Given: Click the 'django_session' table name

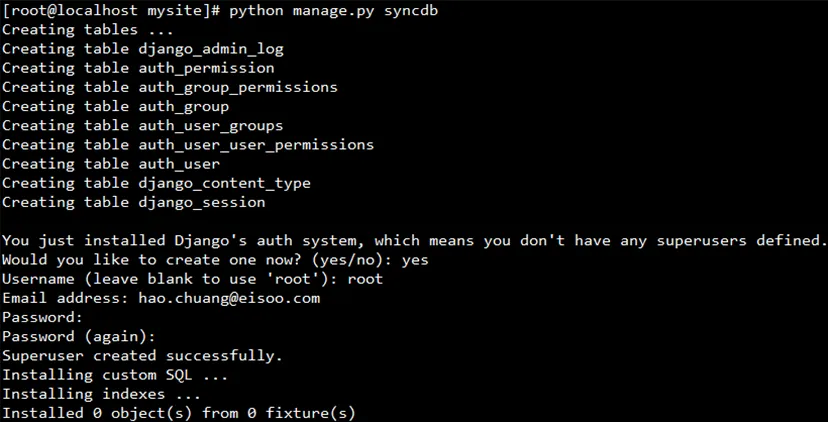Looking at the screenshot, I should point(202,202).
